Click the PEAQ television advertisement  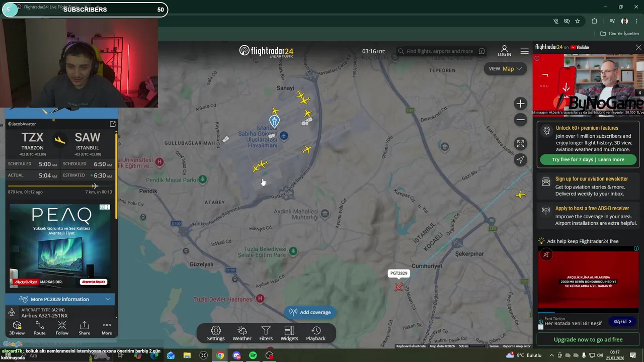[60, 246]
